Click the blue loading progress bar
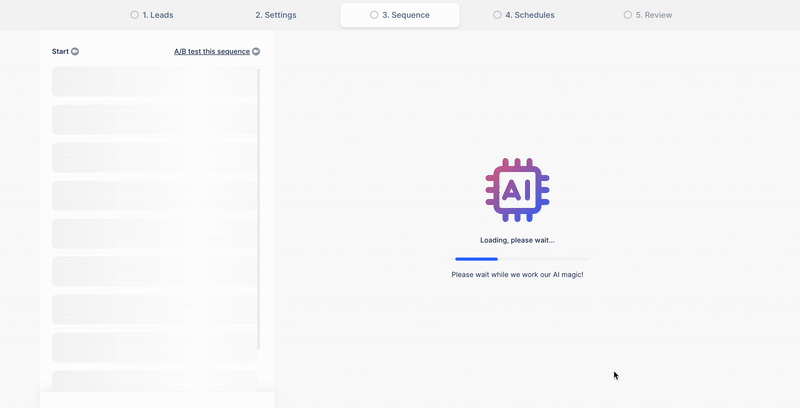 (x=477, y=259)
